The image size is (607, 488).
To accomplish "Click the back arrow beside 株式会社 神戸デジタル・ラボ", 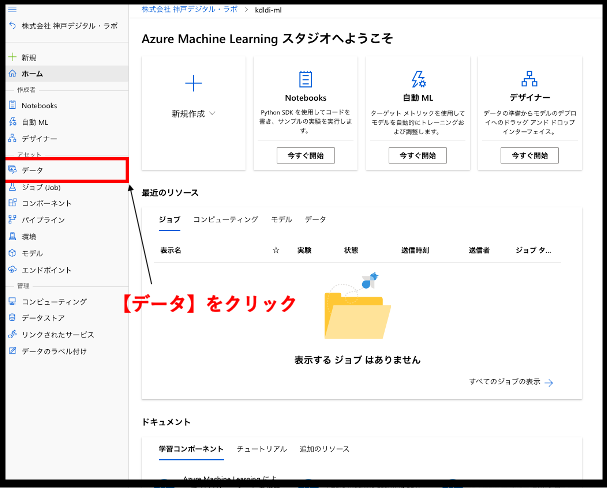I will [12, 26].
